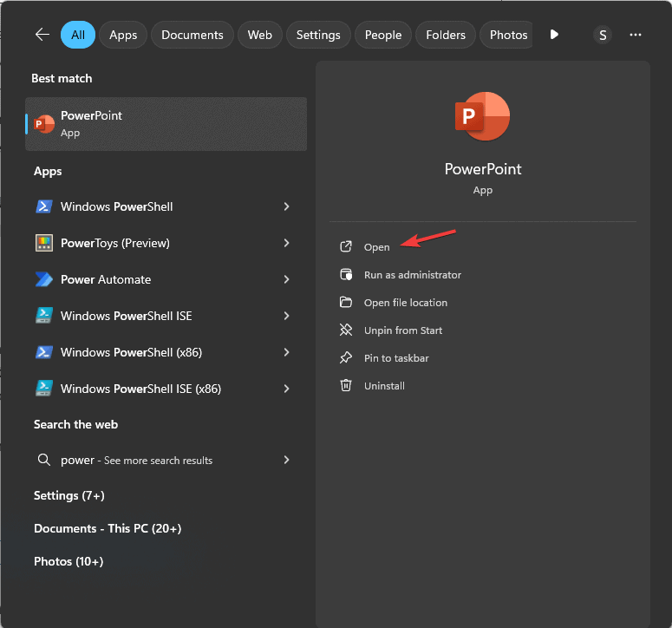672x628 pixels.
Task: Open Settings (7+) results group
Action: (69, 495)
